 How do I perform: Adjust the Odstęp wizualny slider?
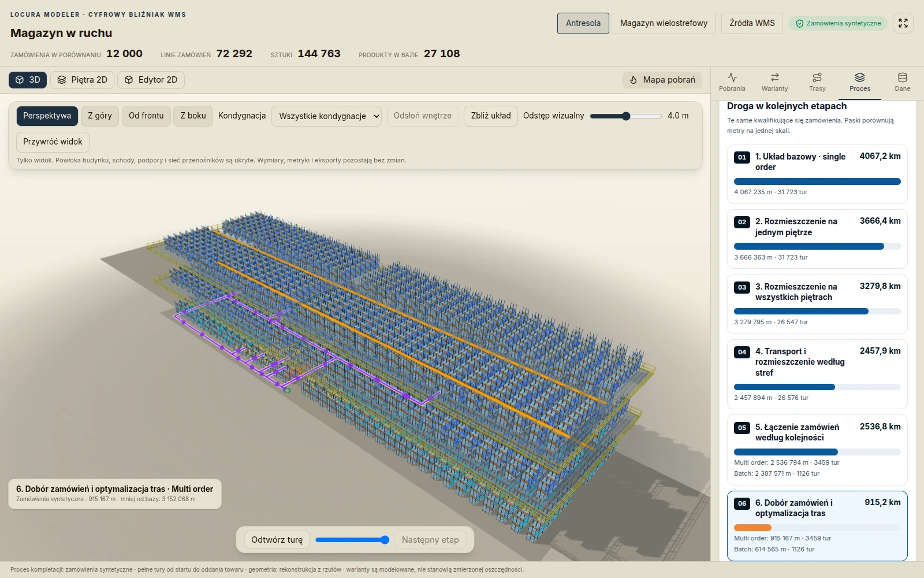626,116
